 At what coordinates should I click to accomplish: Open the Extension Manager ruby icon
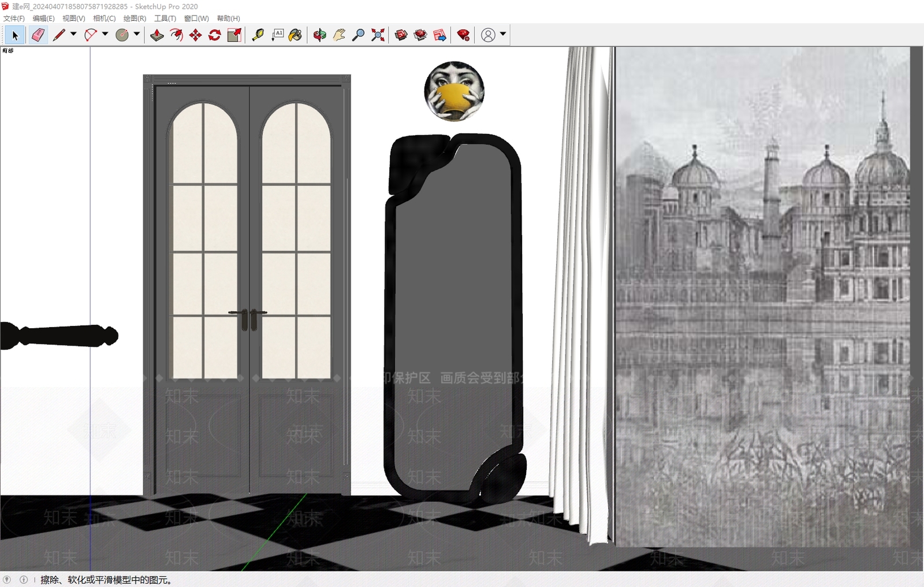tap(463, 35)
